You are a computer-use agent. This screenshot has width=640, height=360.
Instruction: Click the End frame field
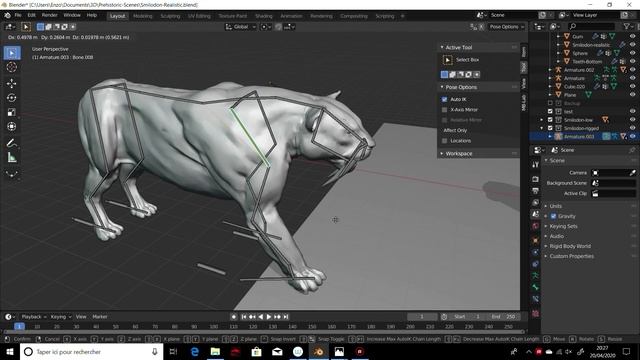point(503,317)
